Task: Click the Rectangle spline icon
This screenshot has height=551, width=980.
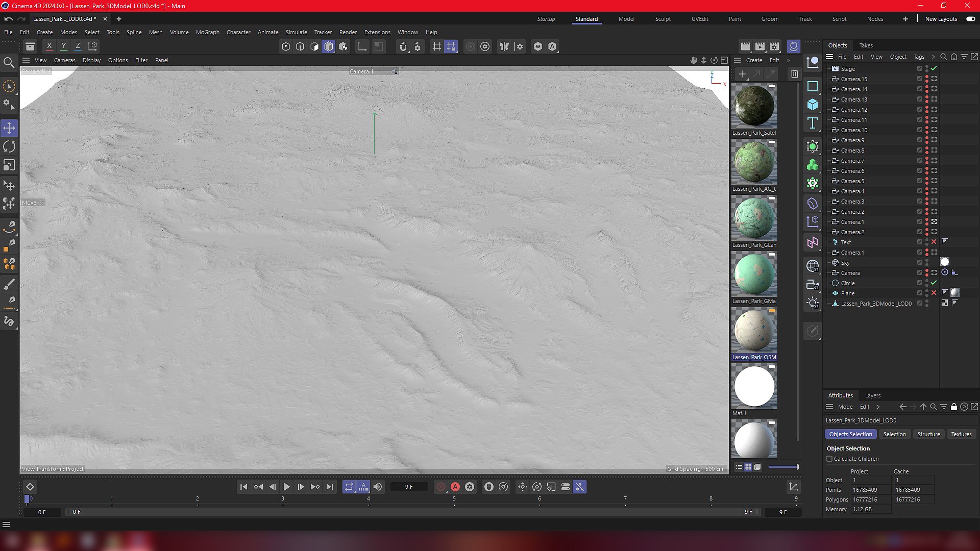Action: 813,86
